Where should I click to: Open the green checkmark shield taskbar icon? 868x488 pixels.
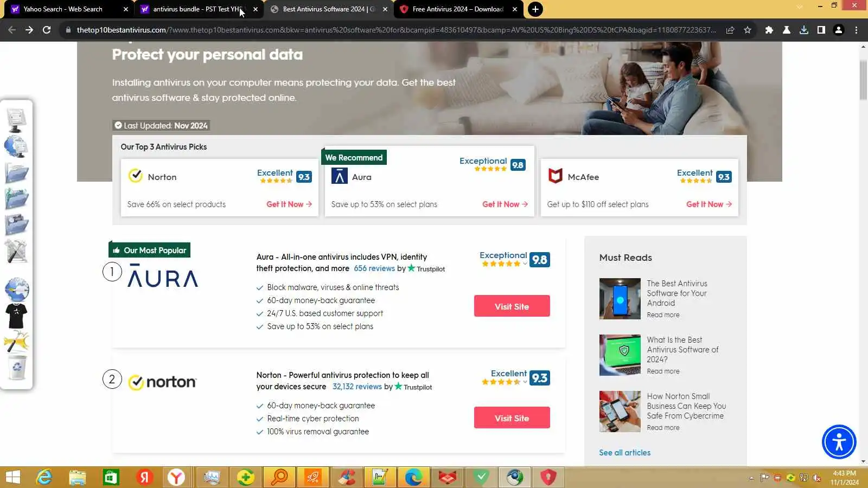[481, 477]
